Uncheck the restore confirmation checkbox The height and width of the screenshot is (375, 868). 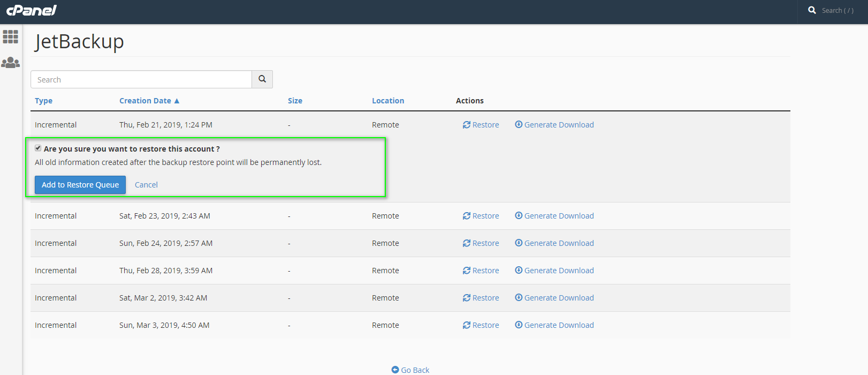[x=38, y=148]
